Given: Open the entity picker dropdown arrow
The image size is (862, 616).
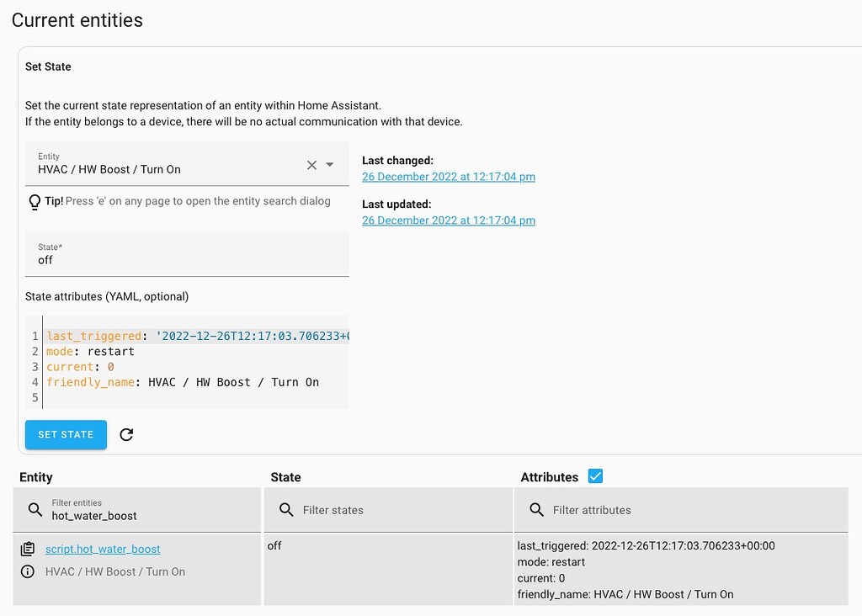Looking at the screenshot, I should click(330, 166).
